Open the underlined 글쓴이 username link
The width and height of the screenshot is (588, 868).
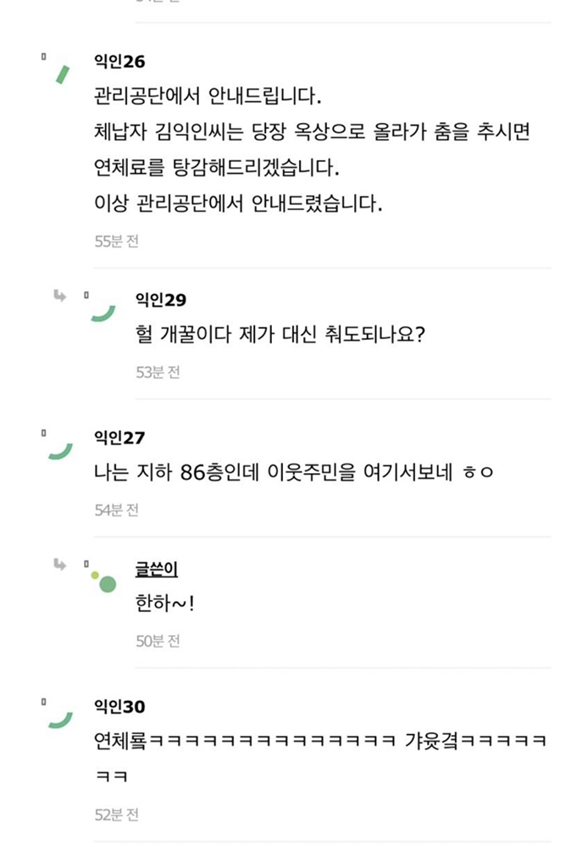(157, 570)
